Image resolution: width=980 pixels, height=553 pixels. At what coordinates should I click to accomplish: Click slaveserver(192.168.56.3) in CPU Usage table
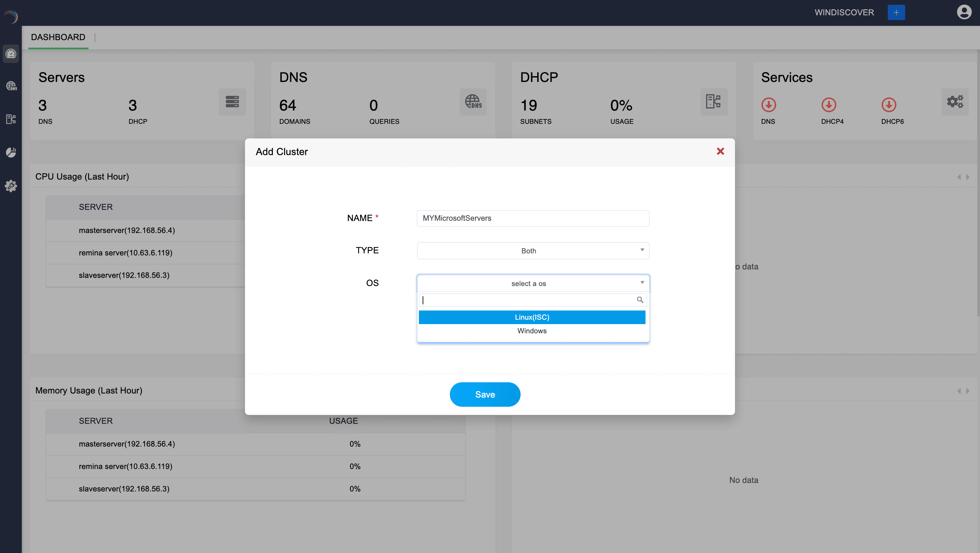click(124, 275)
